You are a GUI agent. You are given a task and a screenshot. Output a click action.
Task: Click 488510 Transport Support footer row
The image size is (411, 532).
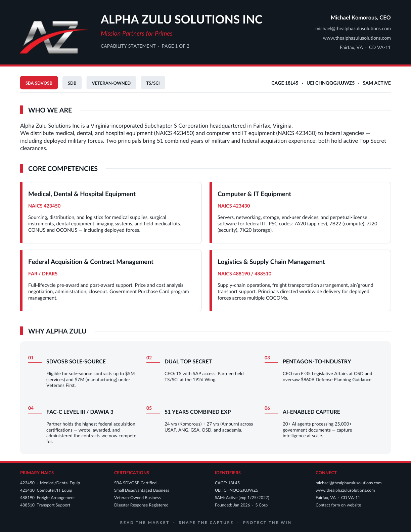45,505
